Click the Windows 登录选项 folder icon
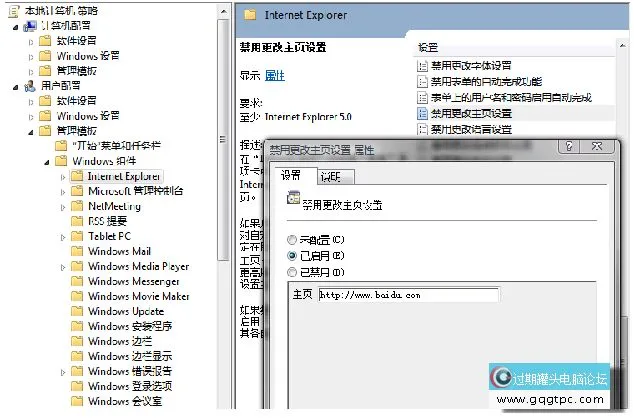This screenshot has height=418, width=634. (x=76, y=386)
